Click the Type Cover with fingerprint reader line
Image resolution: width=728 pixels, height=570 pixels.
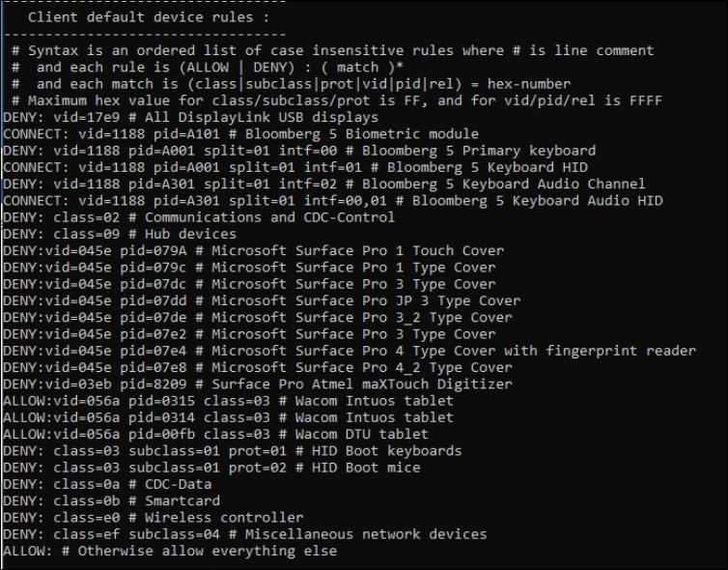(349, 351)
